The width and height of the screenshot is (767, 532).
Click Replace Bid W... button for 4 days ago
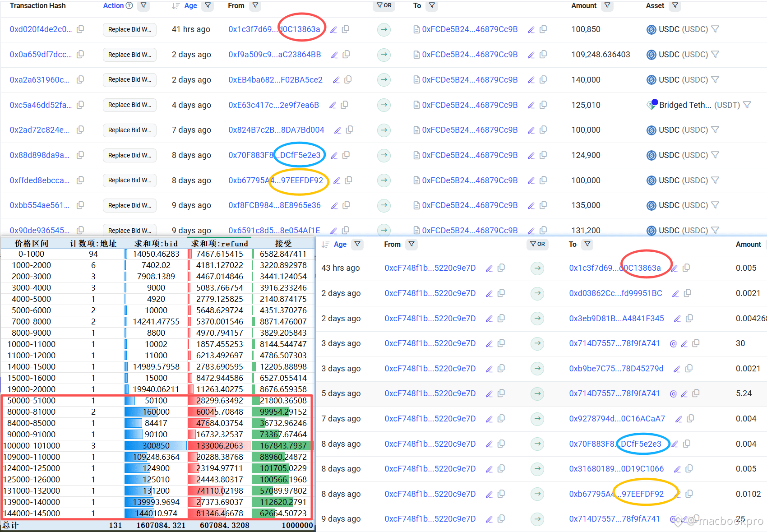[129, 105]
